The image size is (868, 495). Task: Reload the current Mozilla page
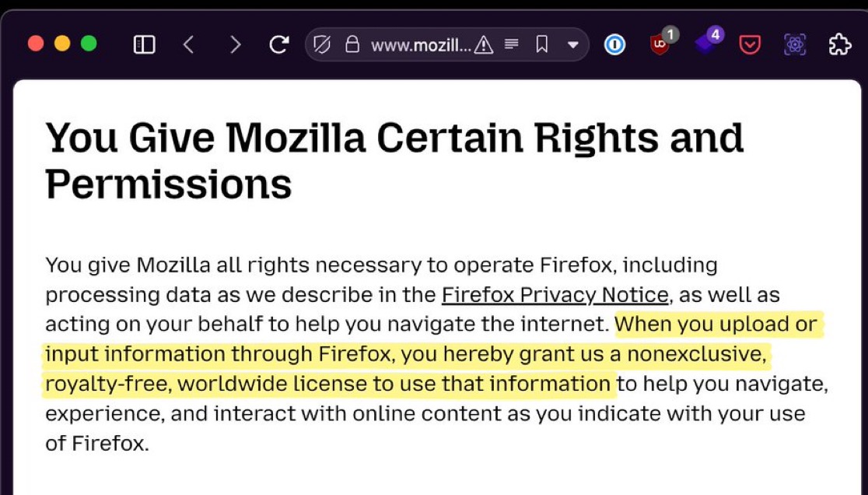[x=278, y=44]
